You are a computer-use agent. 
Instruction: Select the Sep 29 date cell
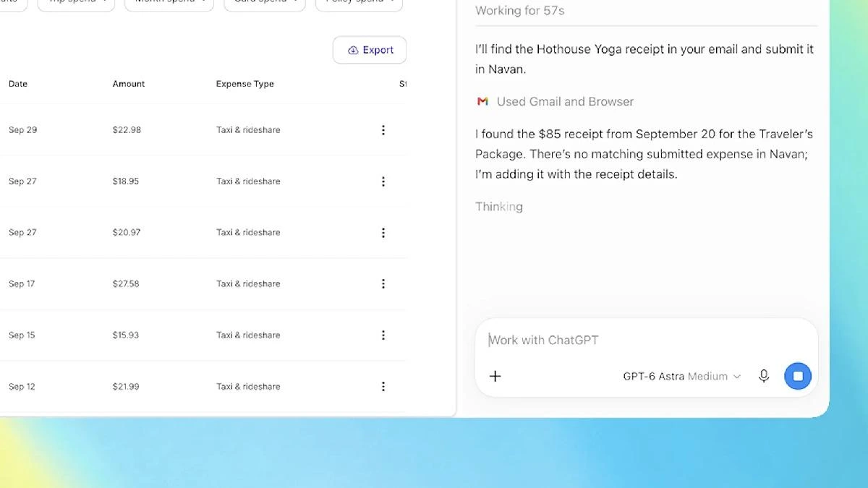pos(23,130)
